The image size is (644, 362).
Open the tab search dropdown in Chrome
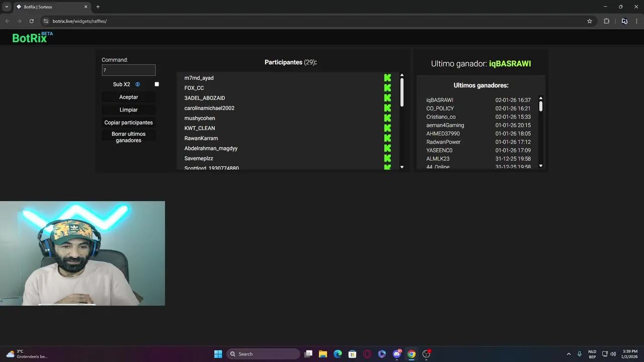coord(7,7)
